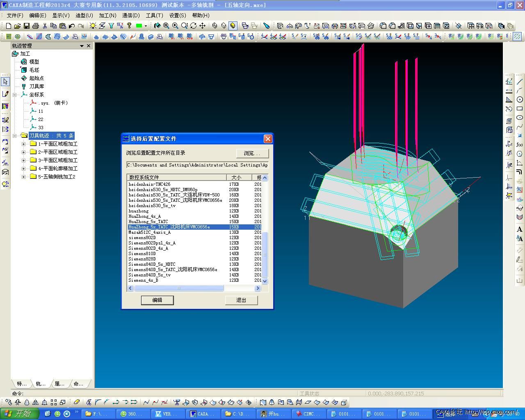
Task: Click the Save file icon in toolbar
Action: pos(26,26)
